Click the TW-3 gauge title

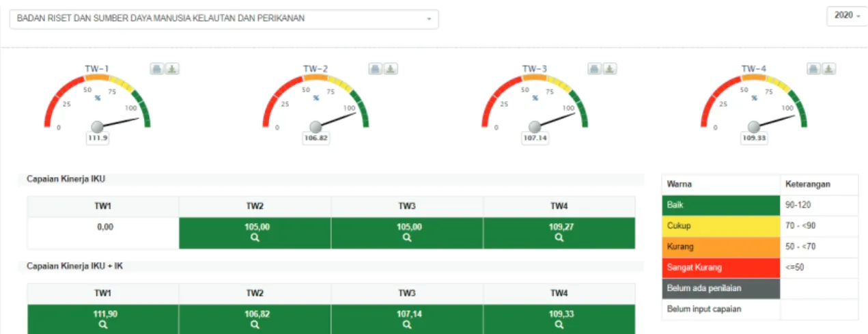[535, 69]
